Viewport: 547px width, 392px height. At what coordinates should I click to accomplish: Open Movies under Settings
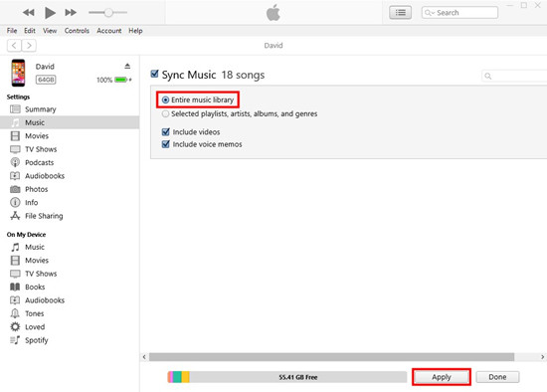[70, 135]
